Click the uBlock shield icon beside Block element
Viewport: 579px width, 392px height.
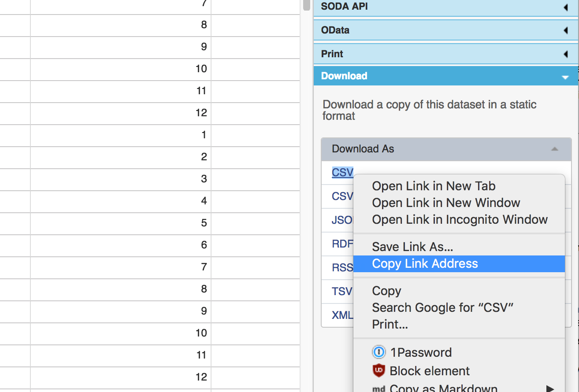(x=379, y=371)
